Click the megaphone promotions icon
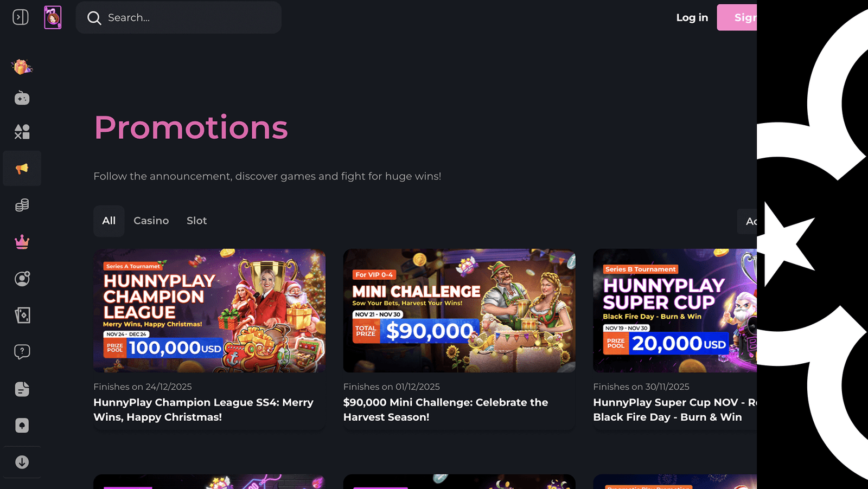This screenshot has width=868, height=489. pyautogui.click(x=22, y=169)
